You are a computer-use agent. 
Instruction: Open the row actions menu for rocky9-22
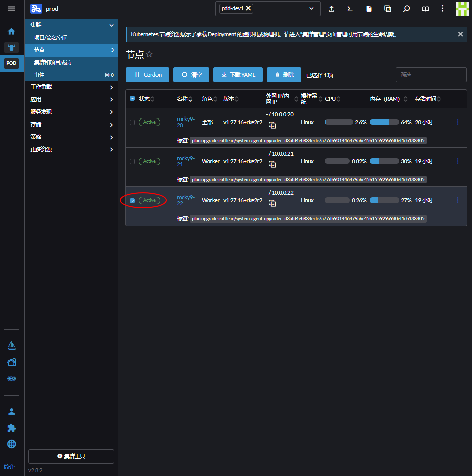coord(458,200)
